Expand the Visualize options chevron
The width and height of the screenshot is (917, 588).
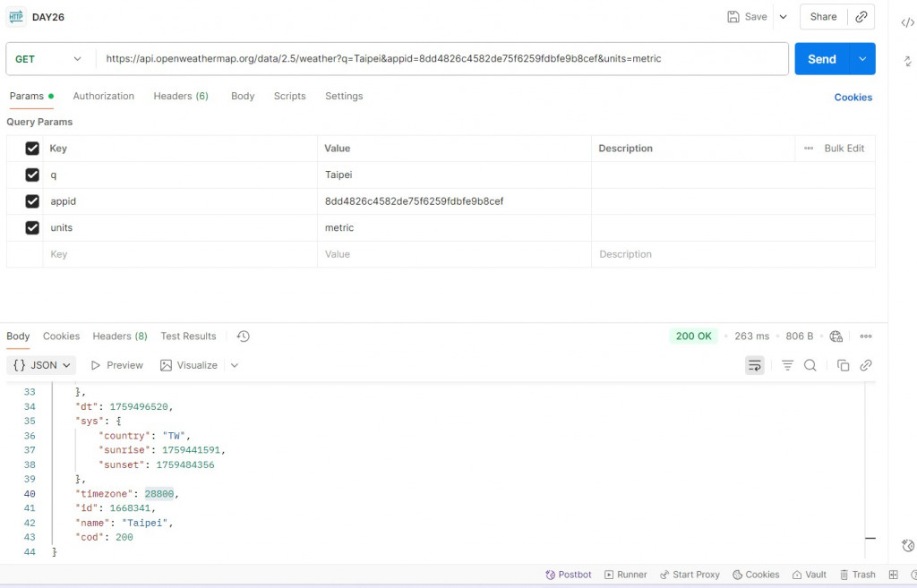point(235,365)
